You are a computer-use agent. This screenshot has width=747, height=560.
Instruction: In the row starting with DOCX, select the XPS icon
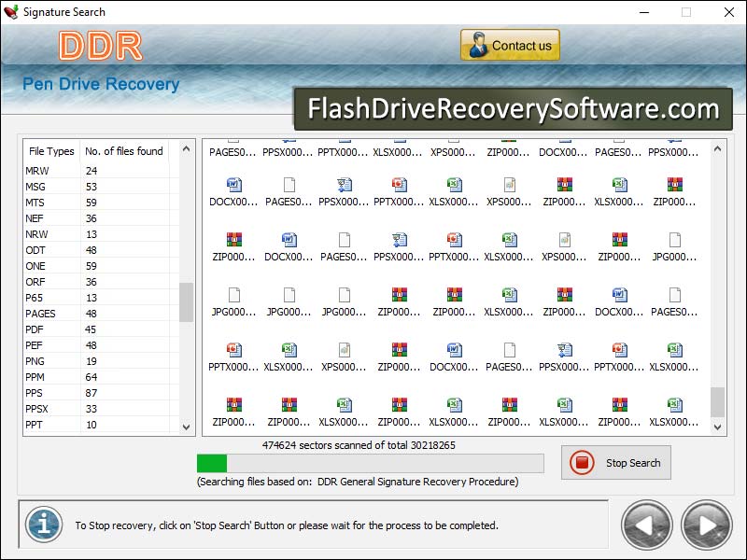509,185
